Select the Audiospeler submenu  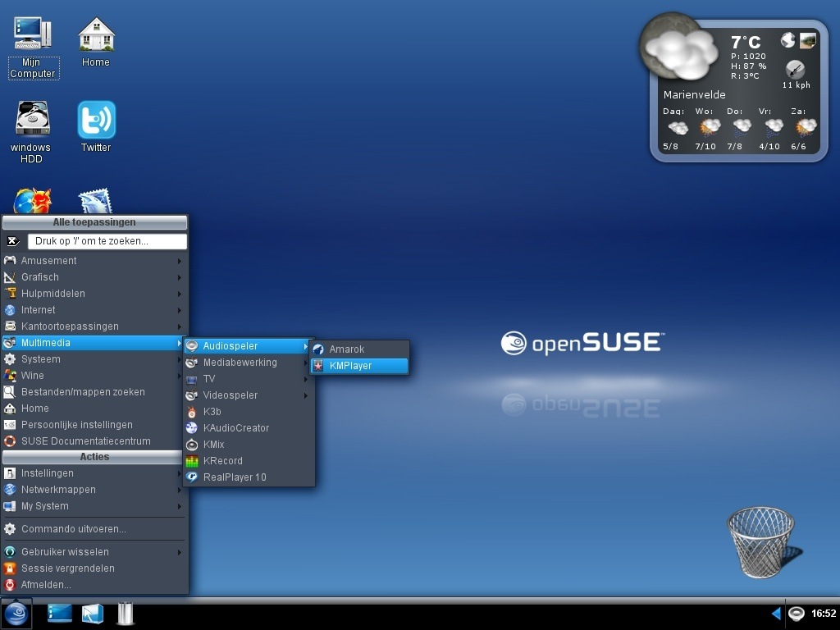click(249, 346)
